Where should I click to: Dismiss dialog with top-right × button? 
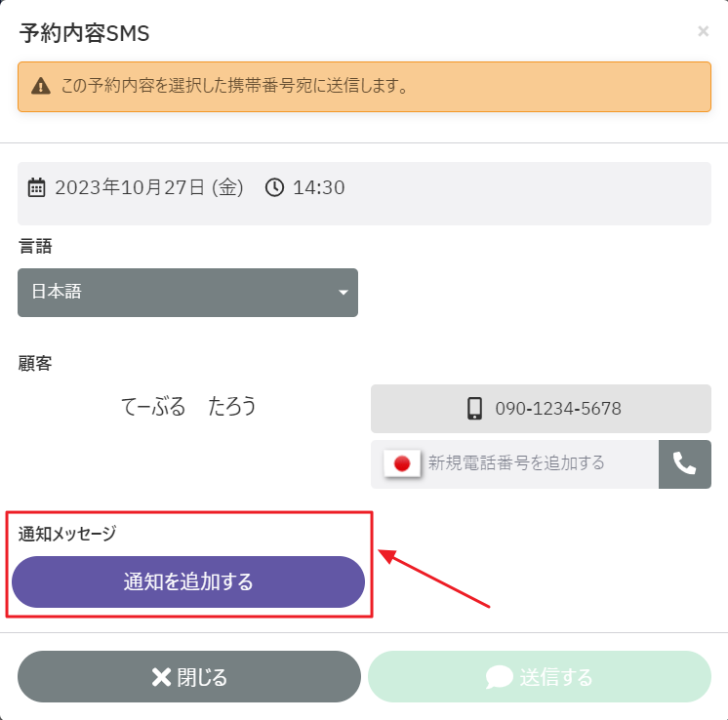coord(703,32)
